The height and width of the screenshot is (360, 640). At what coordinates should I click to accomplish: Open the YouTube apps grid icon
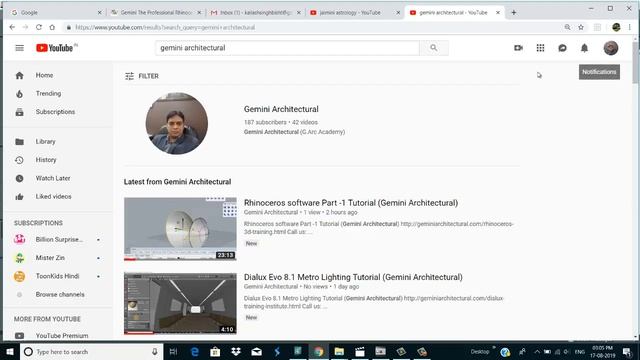[x=540, y=48]
